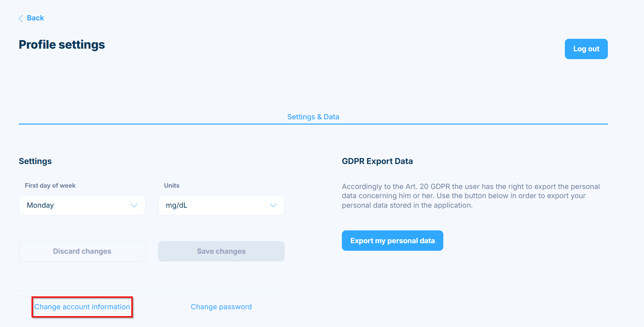The image size is (644, 327).
Task: Discard changes to settings
Action: coord(82,251)
